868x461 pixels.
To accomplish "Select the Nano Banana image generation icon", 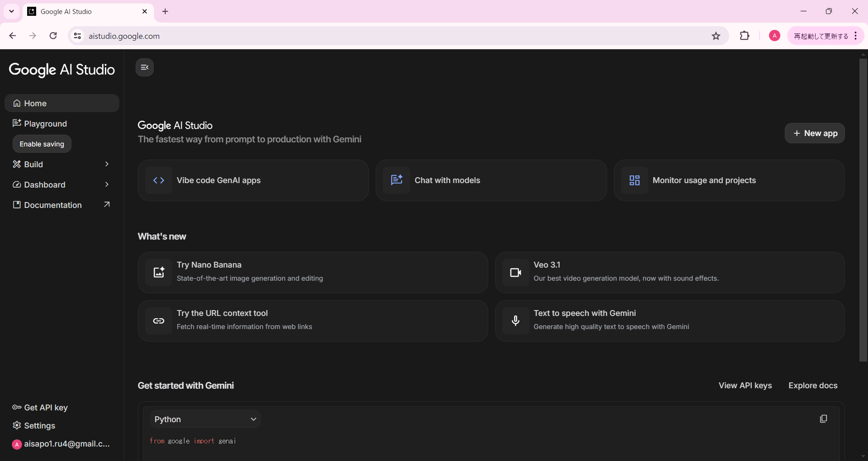I will pos(159,273).
